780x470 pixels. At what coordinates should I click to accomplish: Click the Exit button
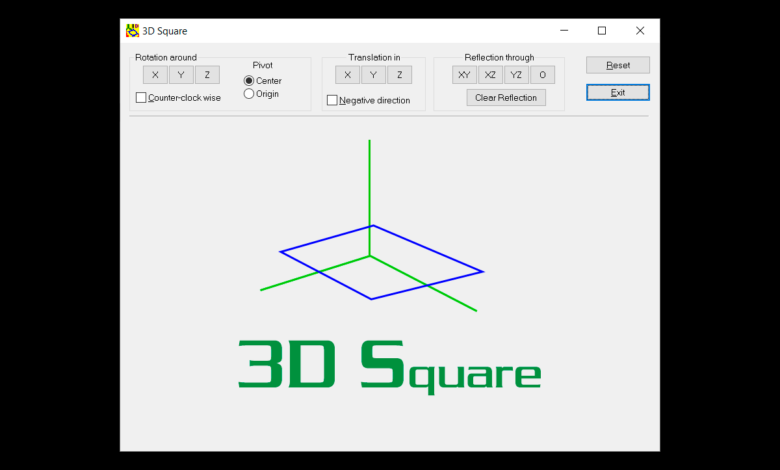click(x=618, y=93)
